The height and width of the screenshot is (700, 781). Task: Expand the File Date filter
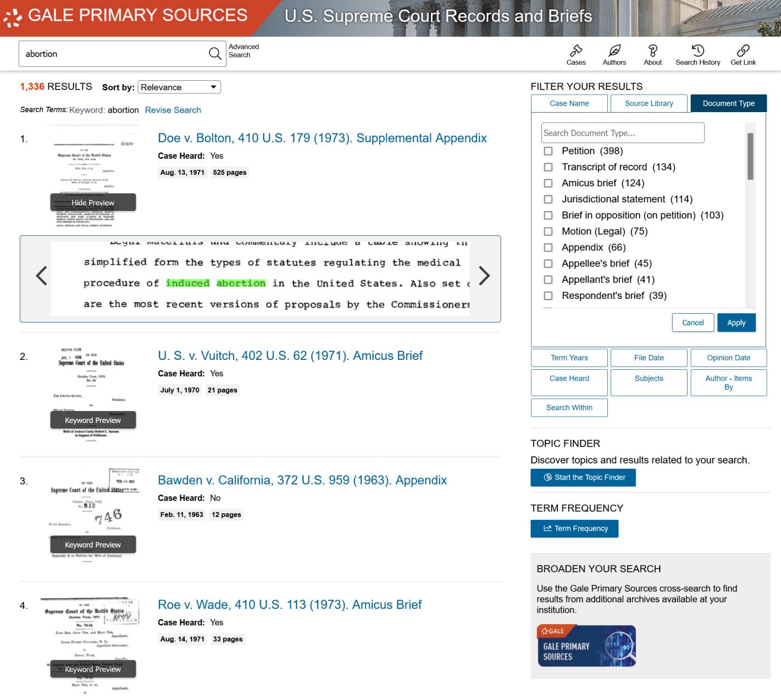coord(649,358)
